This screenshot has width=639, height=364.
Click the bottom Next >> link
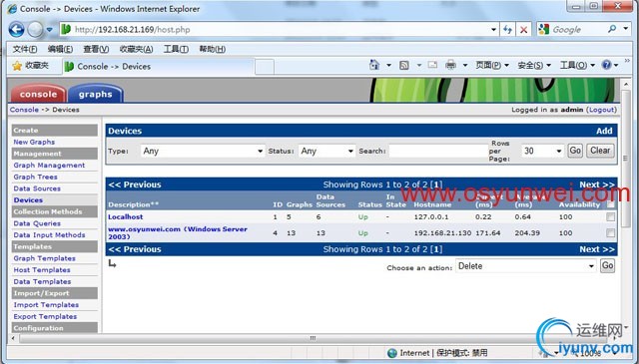[597, 249]
